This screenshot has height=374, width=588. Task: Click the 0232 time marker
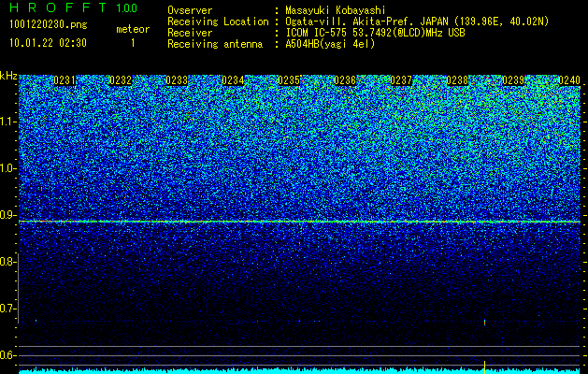121,80
